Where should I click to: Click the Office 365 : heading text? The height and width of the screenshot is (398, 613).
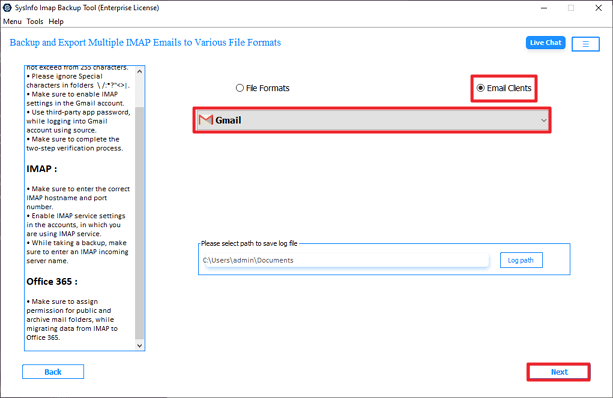pos(52,281)
